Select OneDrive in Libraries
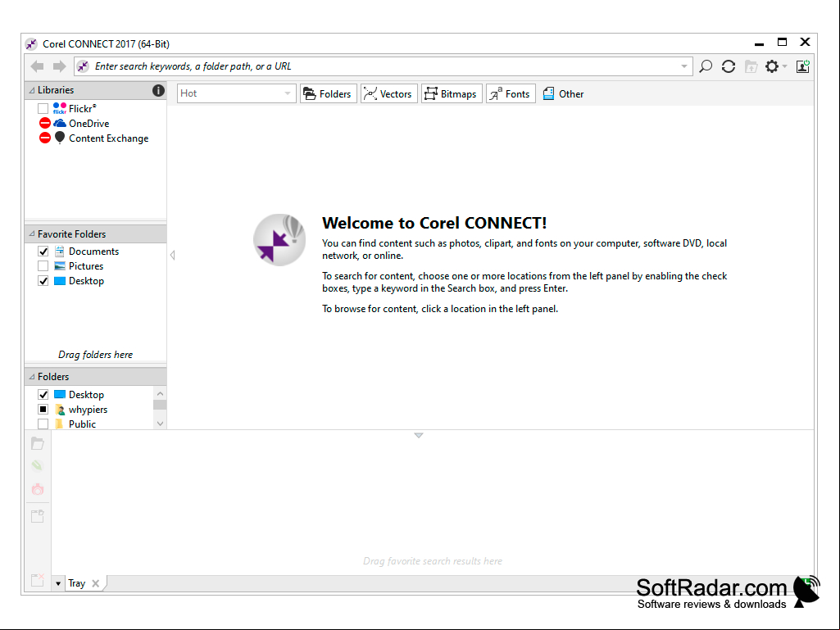 click(x=89, y=124)
